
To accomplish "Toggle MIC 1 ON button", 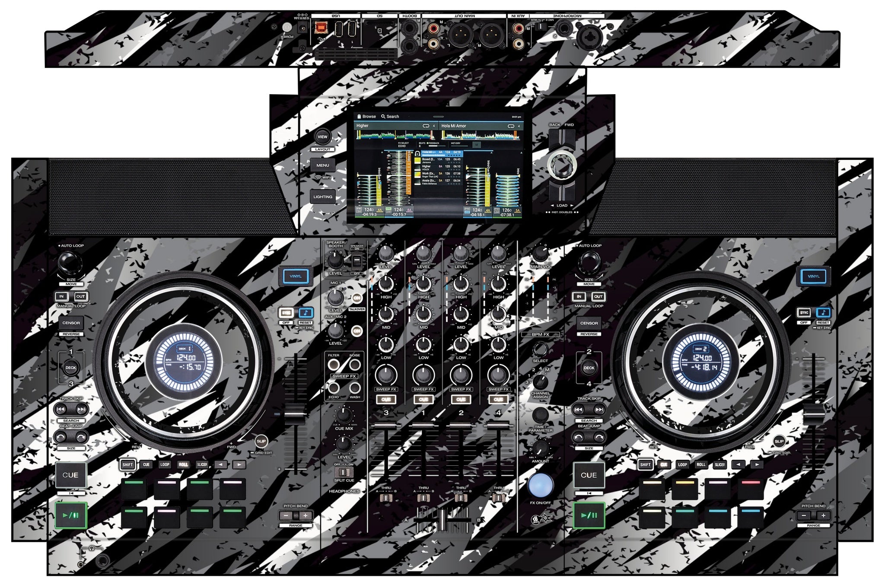I will (x=357, y=298).
